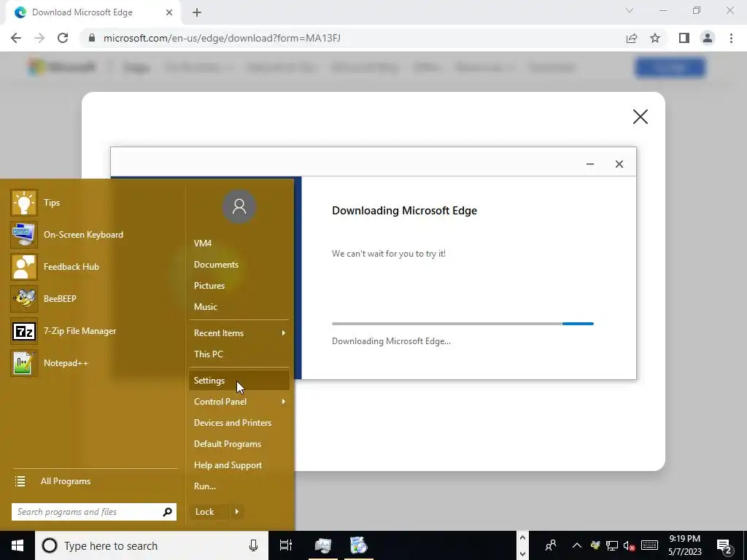
Task: Expand Recent Items submenu arrow
Action: [x=284, y=332]
